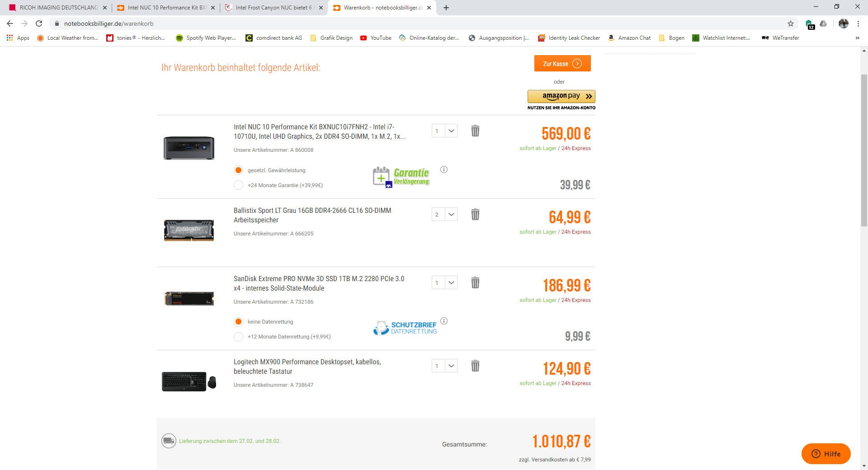Open Watchlist Internet bookmark

click(x=722, y=38)
